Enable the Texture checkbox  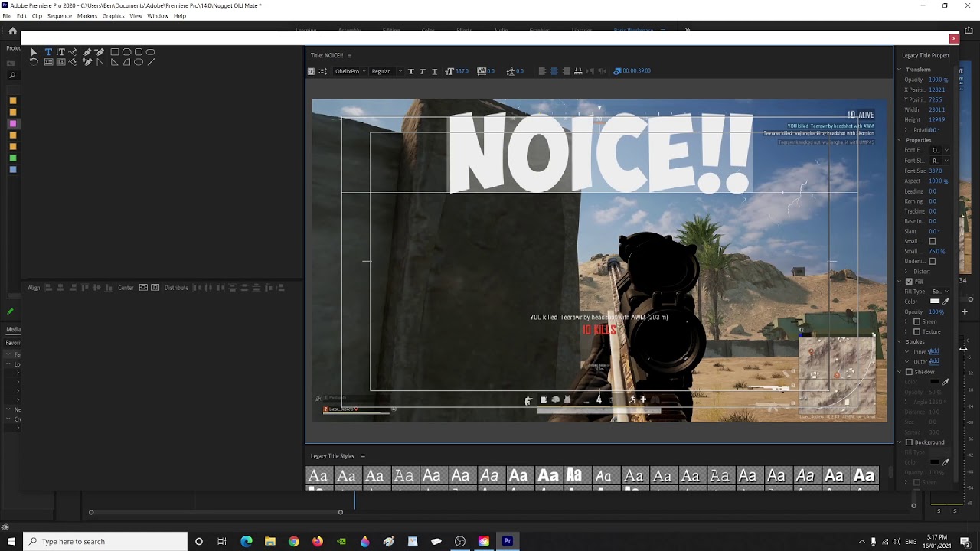916,331
